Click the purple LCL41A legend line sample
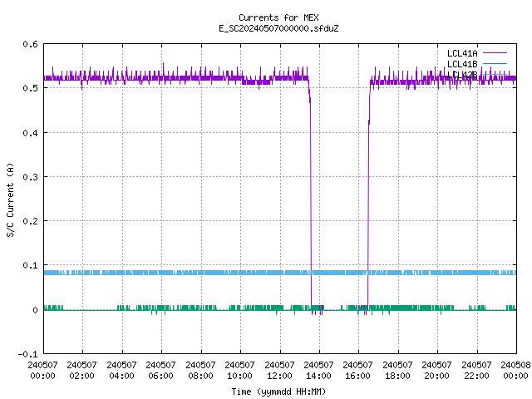532x399 pixels. [x=495, y=53]
